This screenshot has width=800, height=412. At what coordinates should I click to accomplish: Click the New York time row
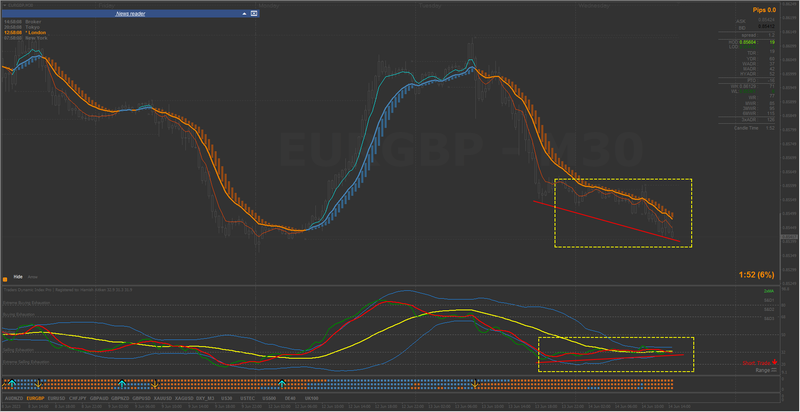[x=24, y=38]
